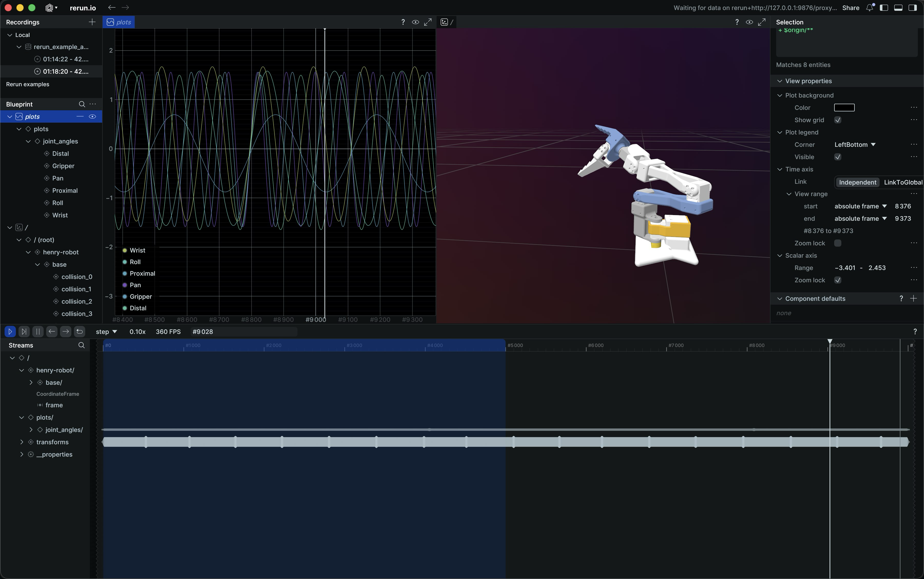Click the add recording plus icon
The width and height of the screenshot is (924, 579).
(x=92, y=22)
